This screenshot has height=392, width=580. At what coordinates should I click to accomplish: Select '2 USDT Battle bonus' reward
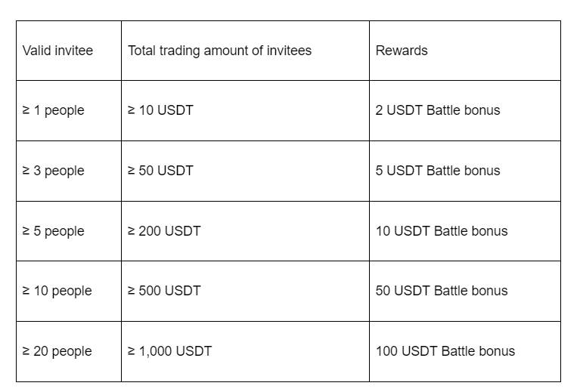point(438,110)
